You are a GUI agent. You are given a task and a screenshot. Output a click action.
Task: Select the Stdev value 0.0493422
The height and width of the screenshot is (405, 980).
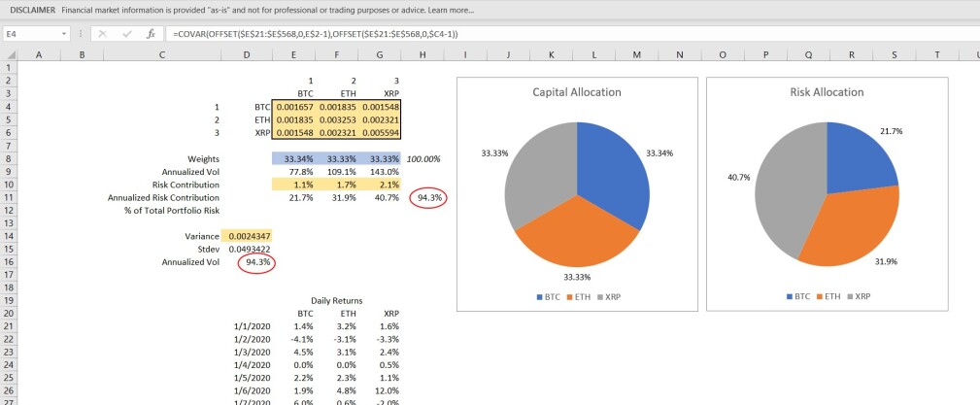tap(247, 250)
